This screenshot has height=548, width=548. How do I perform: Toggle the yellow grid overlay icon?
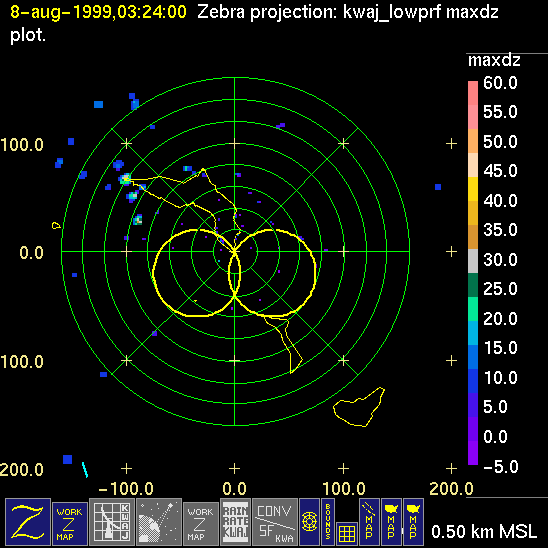pyautogui.click(x=347, y=534)
